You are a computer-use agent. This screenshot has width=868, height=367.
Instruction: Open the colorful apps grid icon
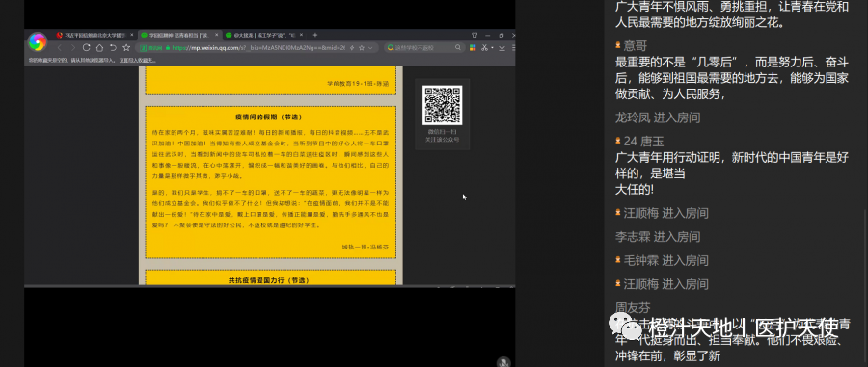pos(473,48)
